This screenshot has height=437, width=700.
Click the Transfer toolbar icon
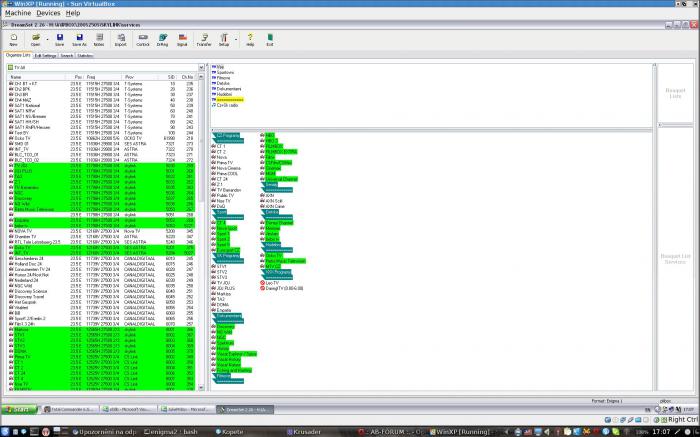click(x=204, y=40)
